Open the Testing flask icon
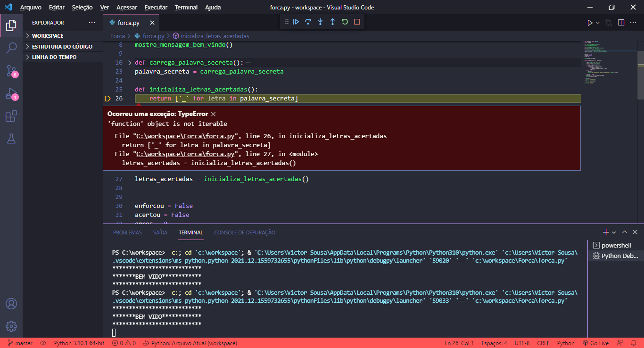The image size is (644, 348). 11,139
